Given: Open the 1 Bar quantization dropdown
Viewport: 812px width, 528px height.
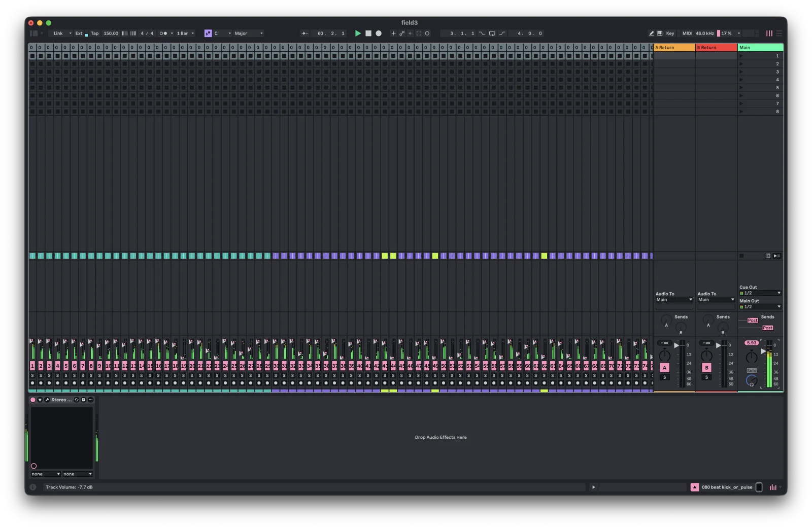Looking at the screenshot, I should 185,33.
